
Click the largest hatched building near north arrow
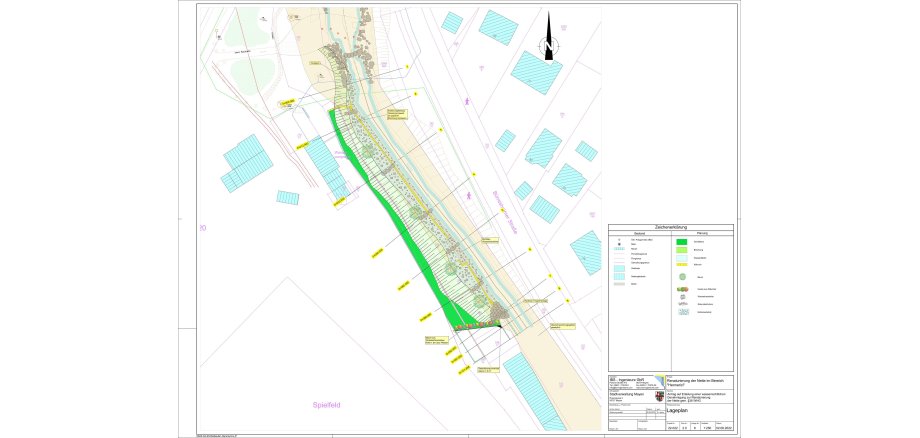(x=537, y=72)
